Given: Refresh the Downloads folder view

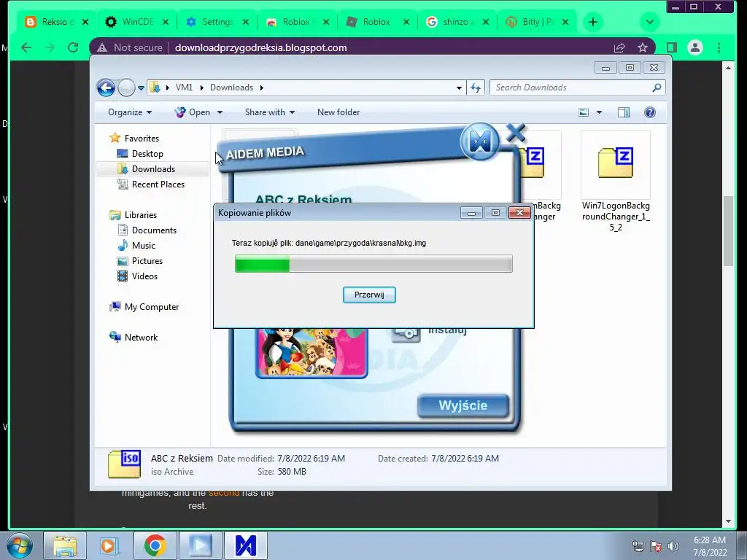Looking at the screenshot, I should tap(476, 87).
